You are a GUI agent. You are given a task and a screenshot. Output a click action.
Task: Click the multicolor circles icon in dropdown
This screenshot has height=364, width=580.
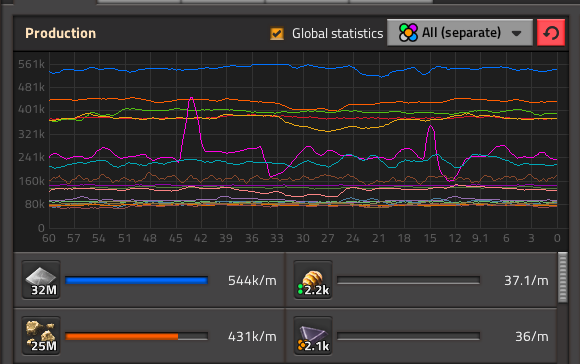(x=408, y=33)
